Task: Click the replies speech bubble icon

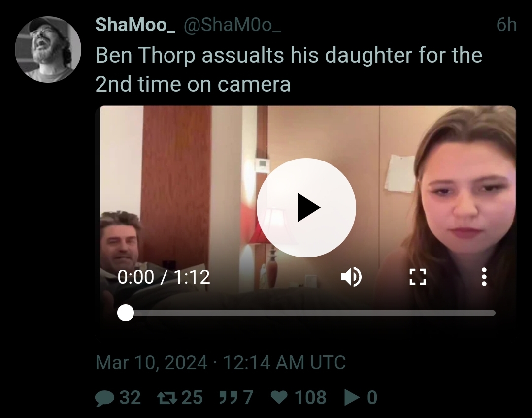Action: 104,398
